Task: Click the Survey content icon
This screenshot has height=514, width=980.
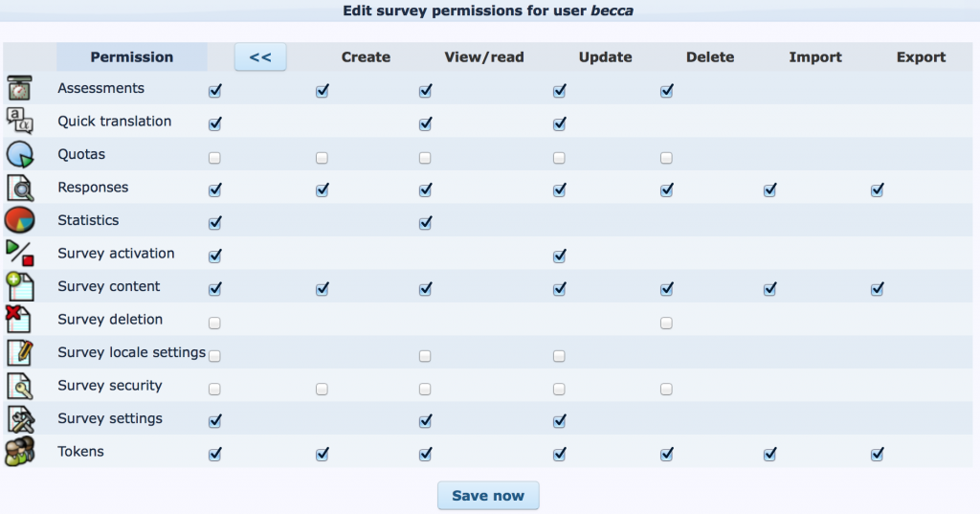Action: 20,287
